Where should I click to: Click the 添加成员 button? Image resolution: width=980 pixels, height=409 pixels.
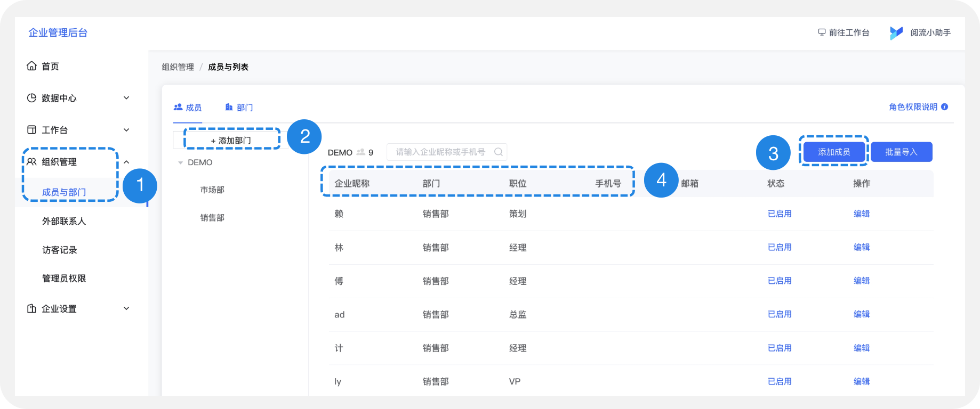point(834,152)
